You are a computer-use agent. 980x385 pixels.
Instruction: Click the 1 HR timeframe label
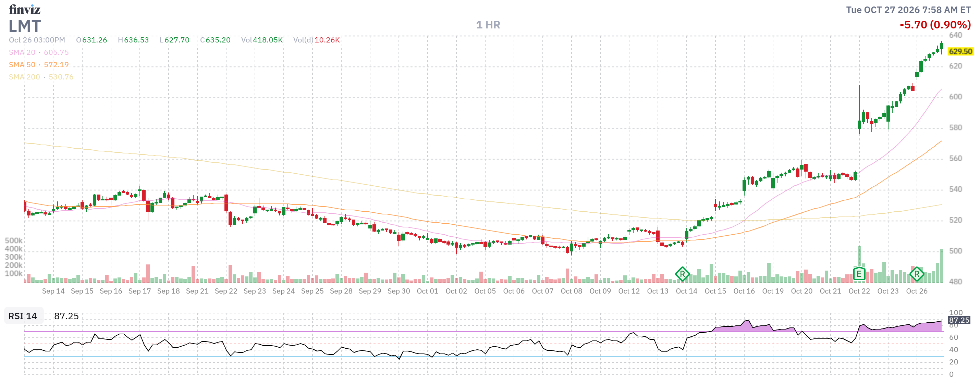click(488, 25)
